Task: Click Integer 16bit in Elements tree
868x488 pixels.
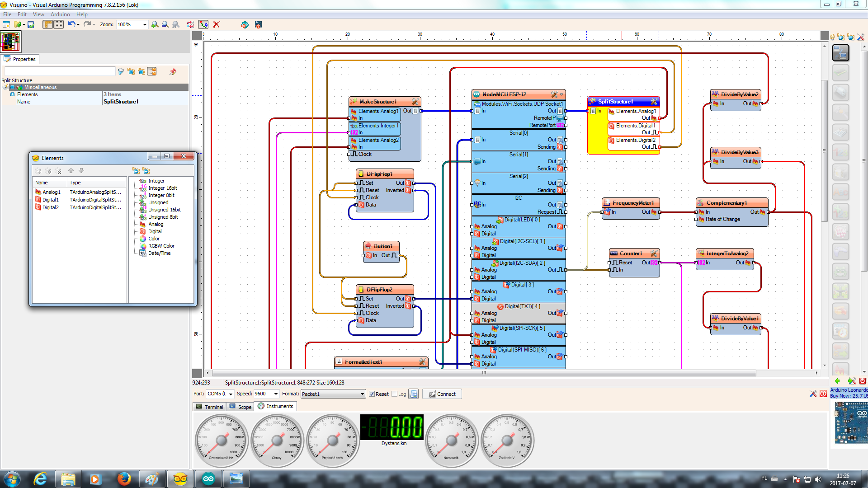Action: pyautogui.click(x=162, y=188)
